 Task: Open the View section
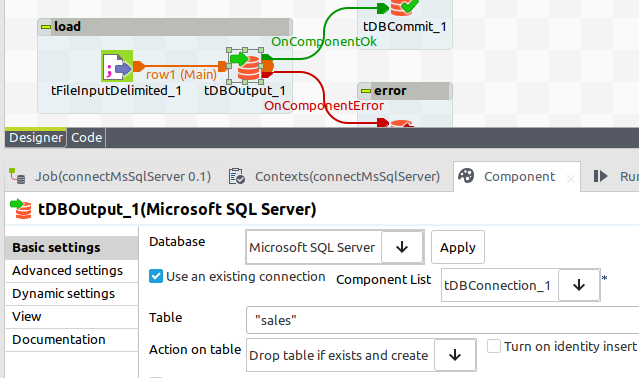pos(72,316)
